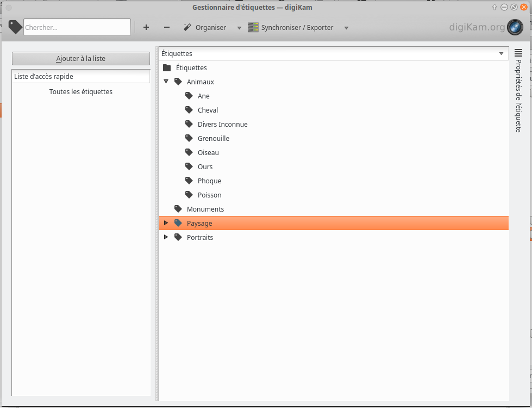Viewport: 532px width, 408px height.
Task: Select the Ours tag
Action: click(205, 167)
